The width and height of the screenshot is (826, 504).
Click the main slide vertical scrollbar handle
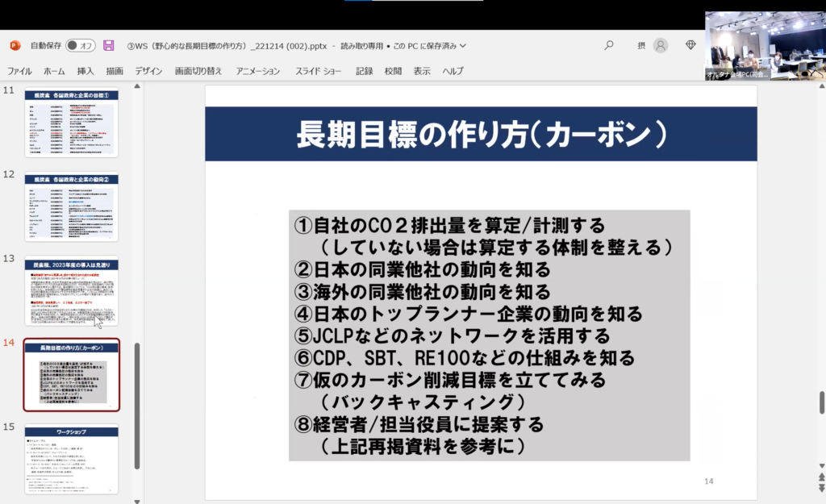[x=822, y=402]
